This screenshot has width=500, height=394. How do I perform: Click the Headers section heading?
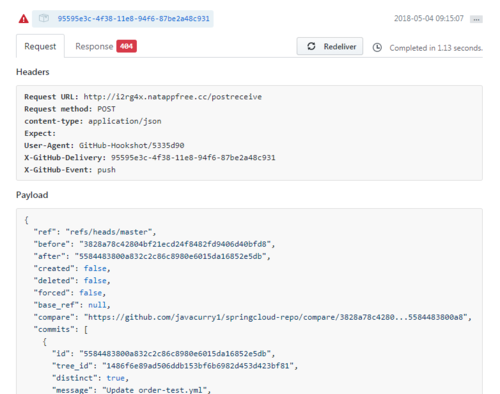click(x=33, y=72)
